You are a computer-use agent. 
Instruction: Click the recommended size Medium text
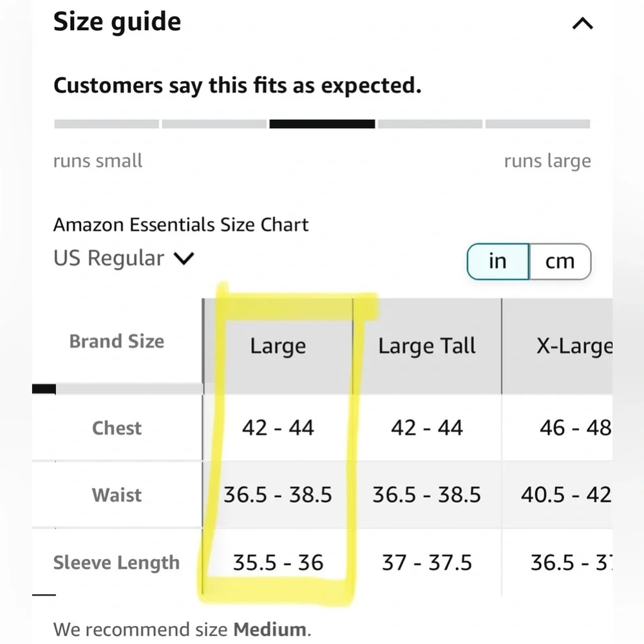(269, 629)
